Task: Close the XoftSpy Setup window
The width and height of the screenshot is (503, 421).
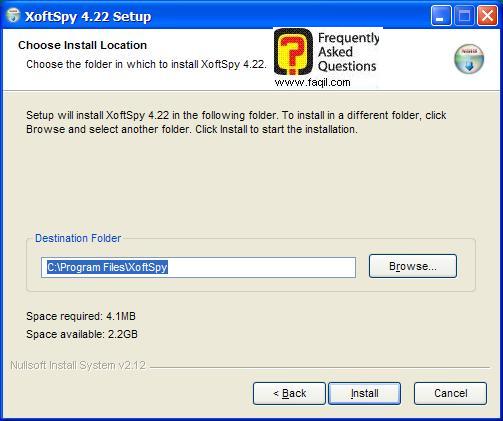Action: (487, 16)
